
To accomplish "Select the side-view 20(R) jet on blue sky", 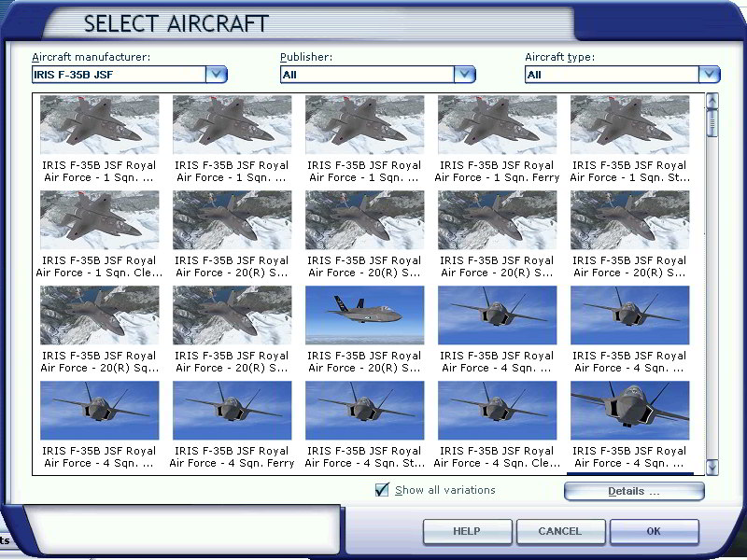I will click(364, 315).
